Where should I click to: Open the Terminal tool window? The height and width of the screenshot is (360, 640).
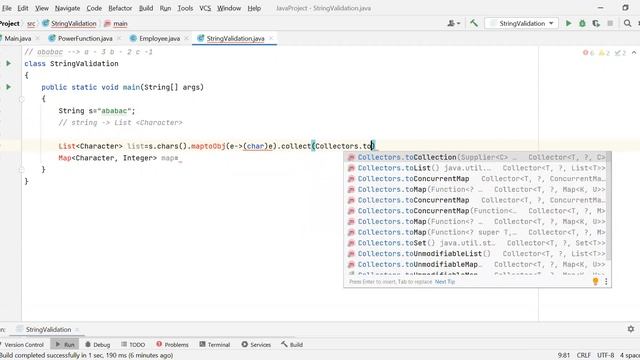(215, 344)
